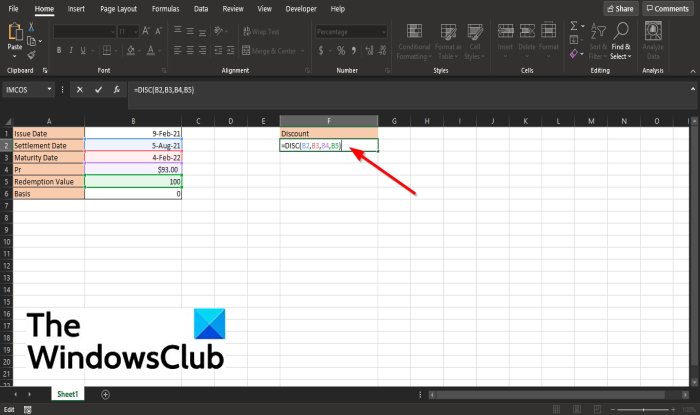The width and height of the screenshot is (700, 415).
Task: Open the Formulas ribbon tab
Action: coord(165,9)
